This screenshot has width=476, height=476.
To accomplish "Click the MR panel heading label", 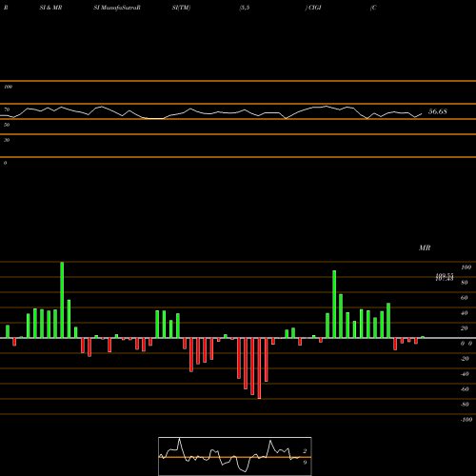I will (425, 248).
